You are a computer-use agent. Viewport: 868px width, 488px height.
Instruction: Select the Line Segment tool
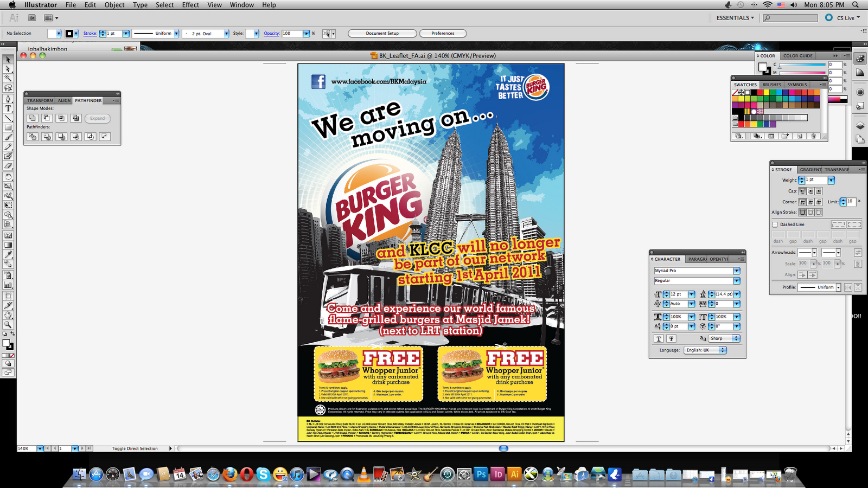[x=8, y=118]
